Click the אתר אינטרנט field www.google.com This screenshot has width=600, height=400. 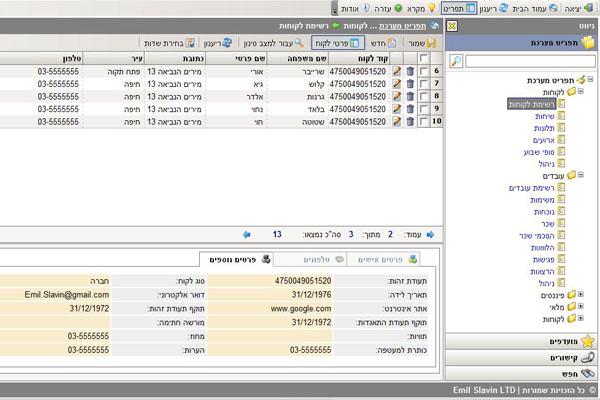pos(270,309)
